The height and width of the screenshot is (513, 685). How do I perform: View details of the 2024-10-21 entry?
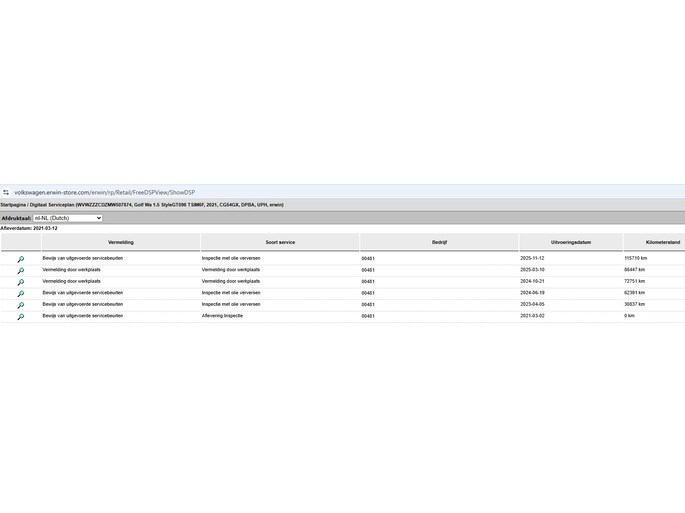point(20,282)
